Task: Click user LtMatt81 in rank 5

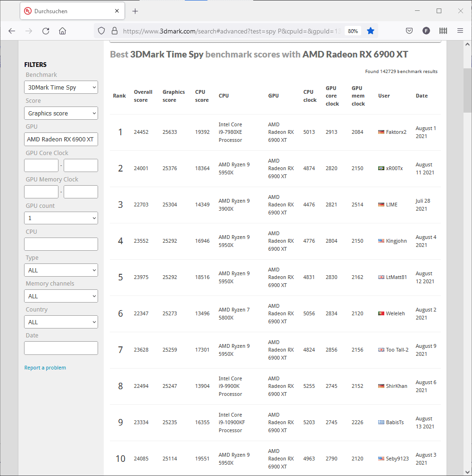Action: click(x=397, y=277)
